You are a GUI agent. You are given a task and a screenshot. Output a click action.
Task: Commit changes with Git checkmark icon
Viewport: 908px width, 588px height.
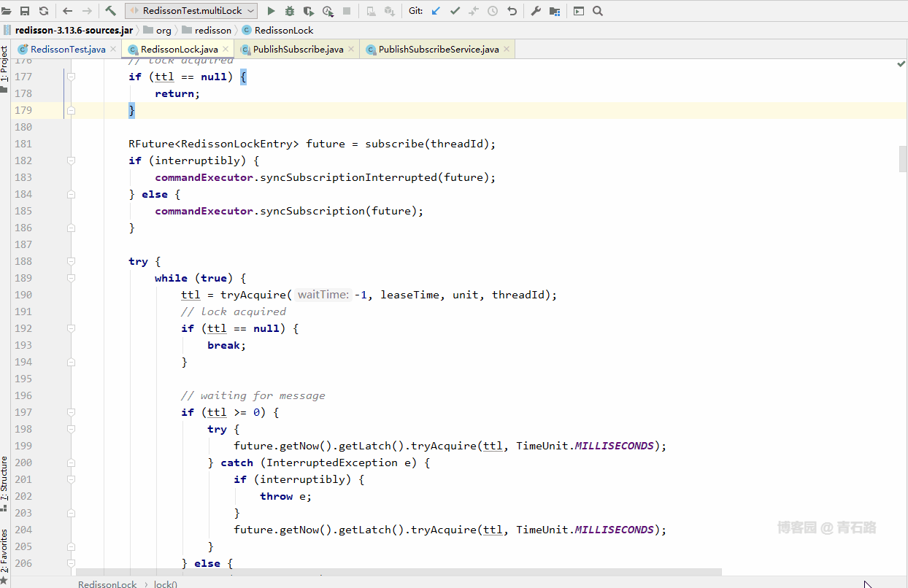coord(455,11)
